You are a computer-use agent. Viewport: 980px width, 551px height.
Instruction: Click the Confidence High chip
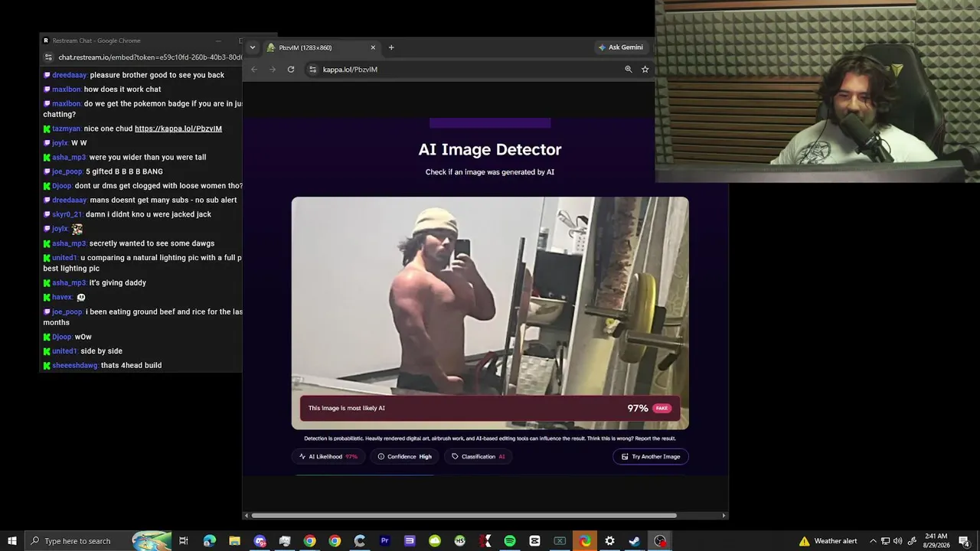[x=405, y=457]
